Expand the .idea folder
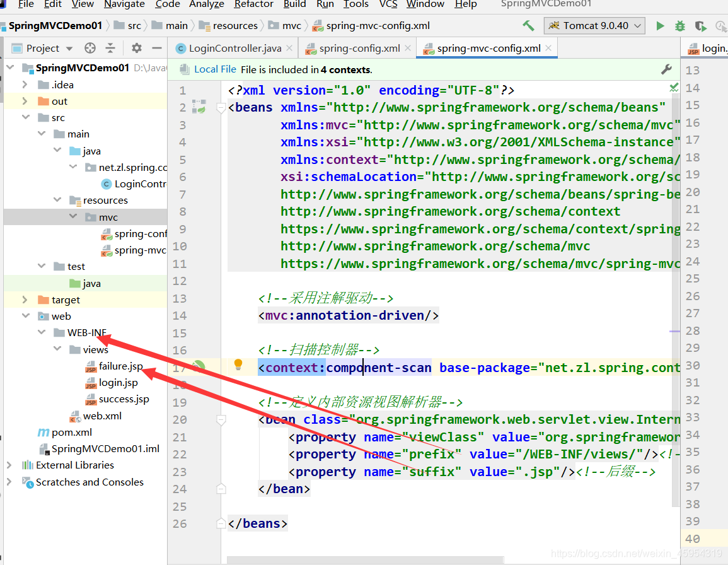 [x=25, y=84]
